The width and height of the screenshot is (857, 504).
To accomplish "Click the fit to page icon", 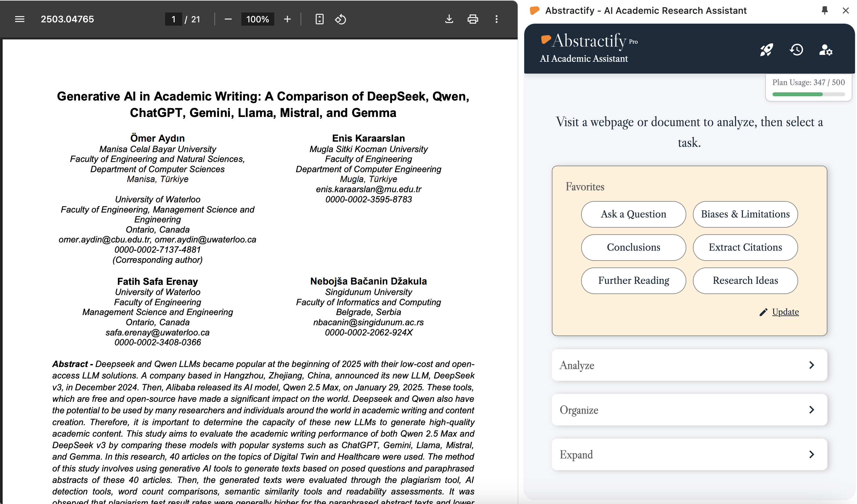I will coord(319,19).
